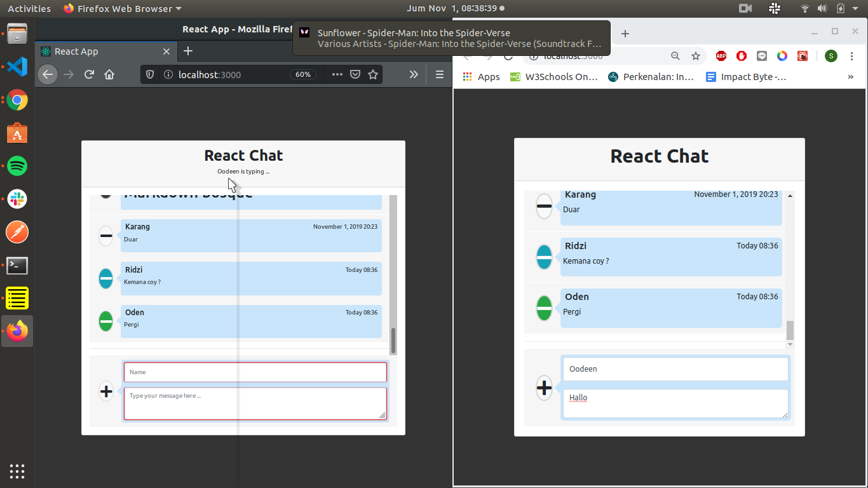868x488 pixels.
Task: Click Firefox home button
Action: point(109,74)
